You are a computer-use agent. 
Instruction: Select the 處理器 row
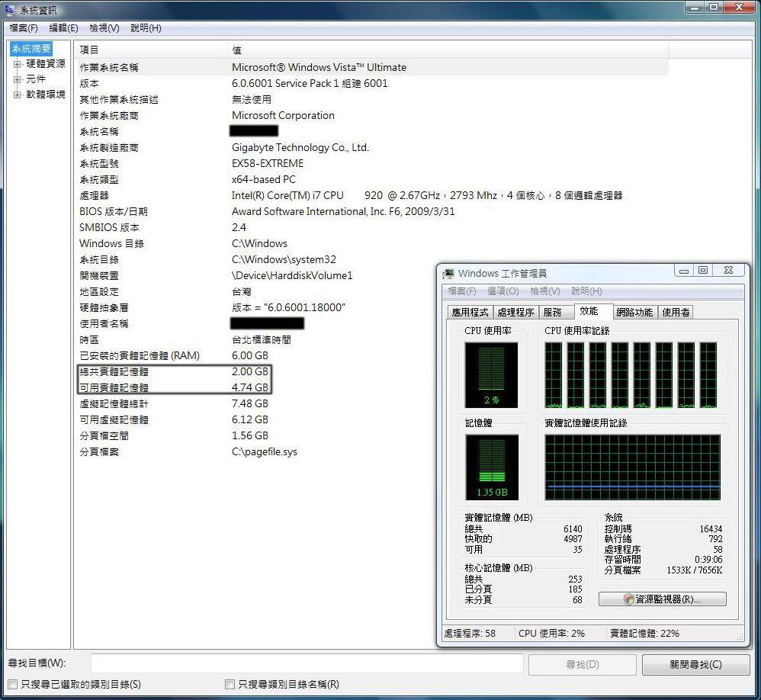[x=372, y=196]
